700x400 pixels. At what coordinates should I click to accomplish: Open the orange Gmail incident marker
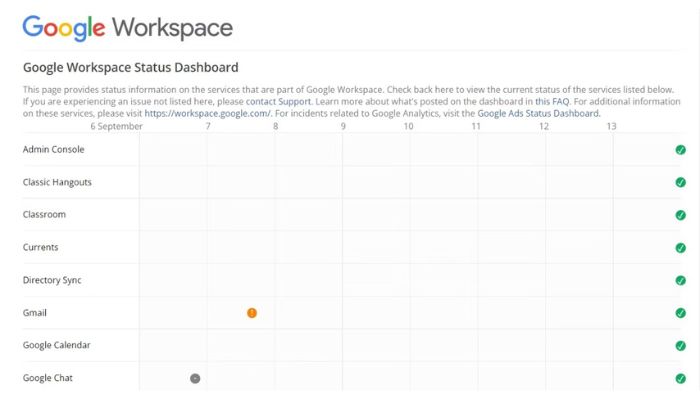(x=252, y=313)
